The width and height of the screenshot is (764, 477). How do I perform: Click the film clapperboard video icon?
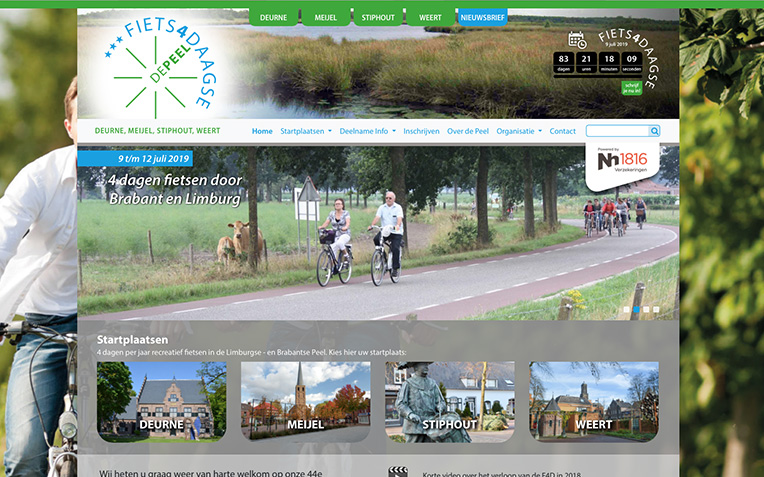click(398, 472)
